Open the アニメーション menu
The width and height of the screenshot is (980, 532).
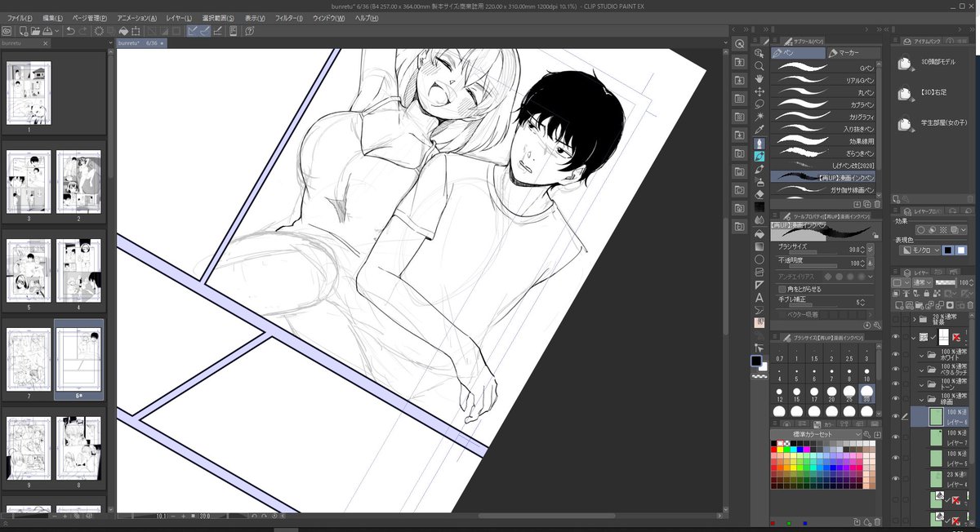click(x=136, y=18)
